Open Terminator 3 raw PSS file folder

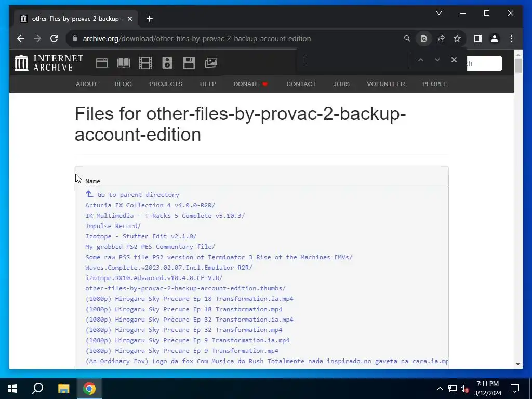click(x=219, y=257)
